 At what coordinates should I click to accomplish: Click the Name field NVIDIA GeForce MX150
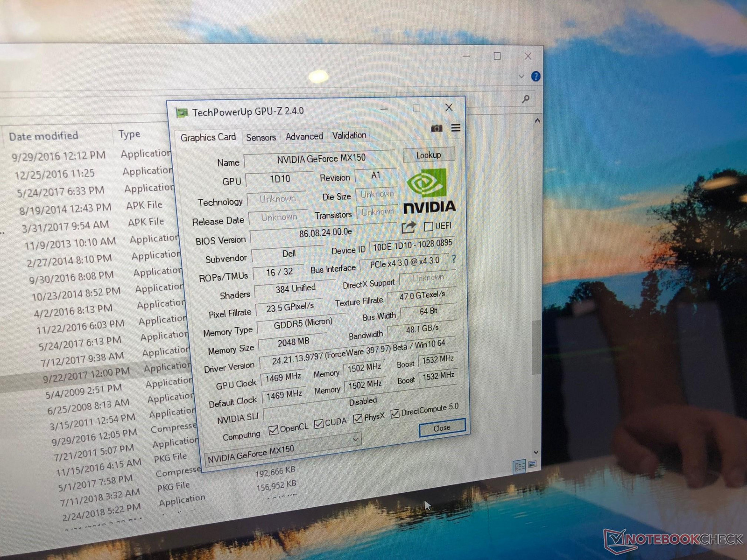[320, 159]
